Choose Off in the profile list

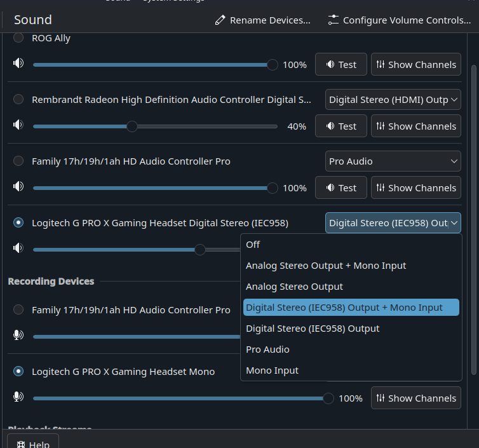tap(351, 245)
